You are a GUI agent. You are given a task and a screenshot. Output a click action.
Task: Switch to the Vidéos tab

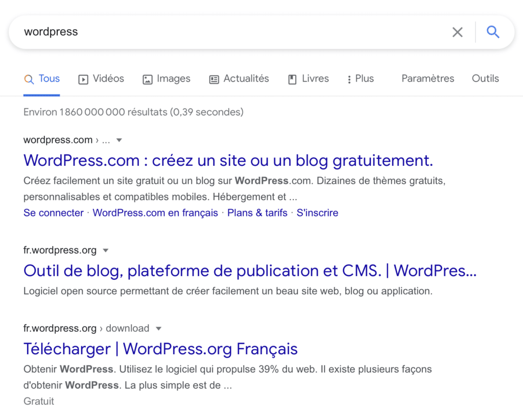(101, 79)
